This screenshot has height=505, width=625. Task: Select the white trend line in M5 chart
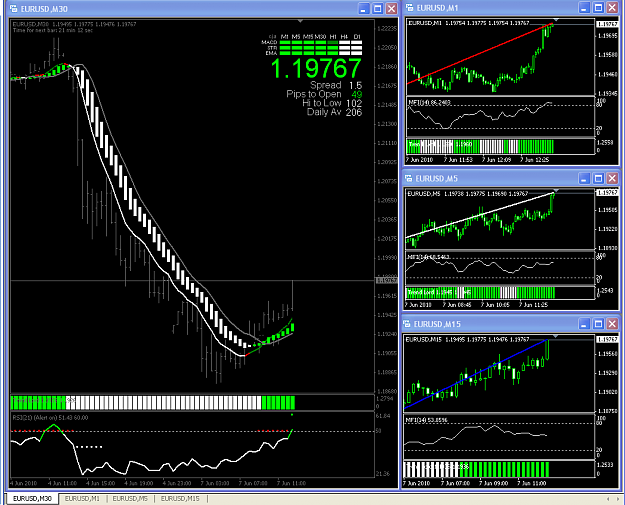(480, 215)
